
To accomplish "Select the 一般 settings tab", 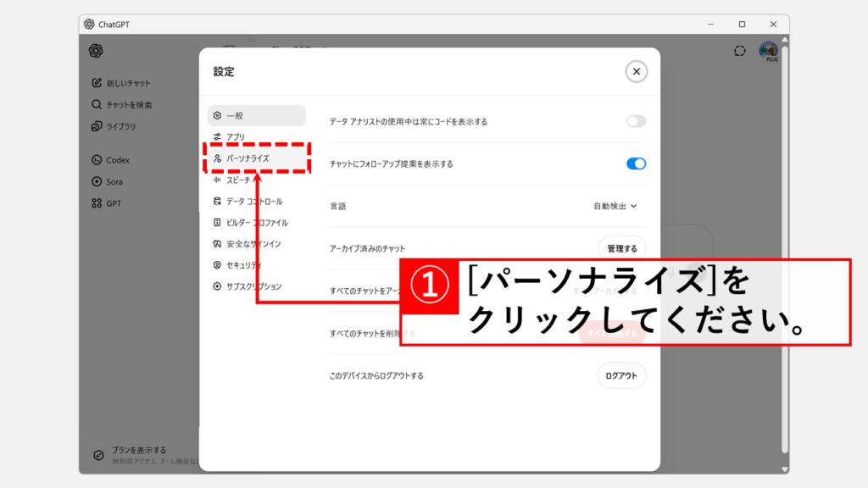I will click(256, 115).
